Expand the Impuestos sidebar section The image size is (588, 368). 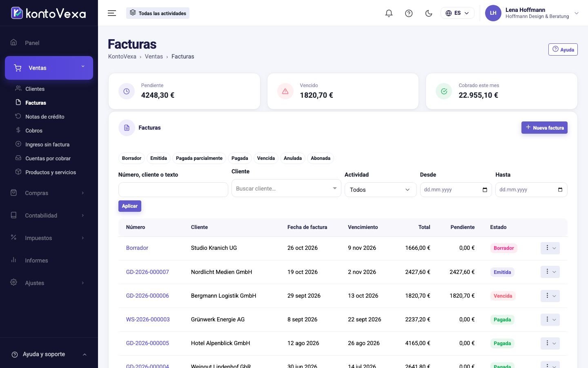[x=49, y=238]
